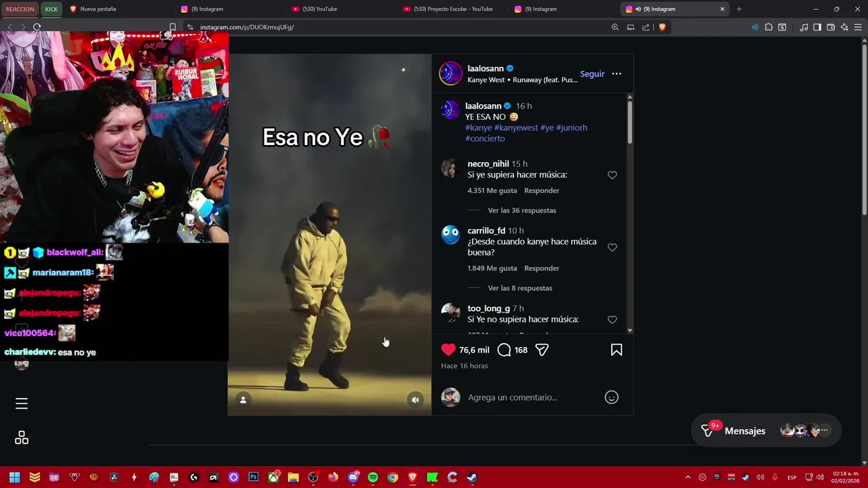
Task: Like the Instagram post with the heart icon
Action: point(448,350)
